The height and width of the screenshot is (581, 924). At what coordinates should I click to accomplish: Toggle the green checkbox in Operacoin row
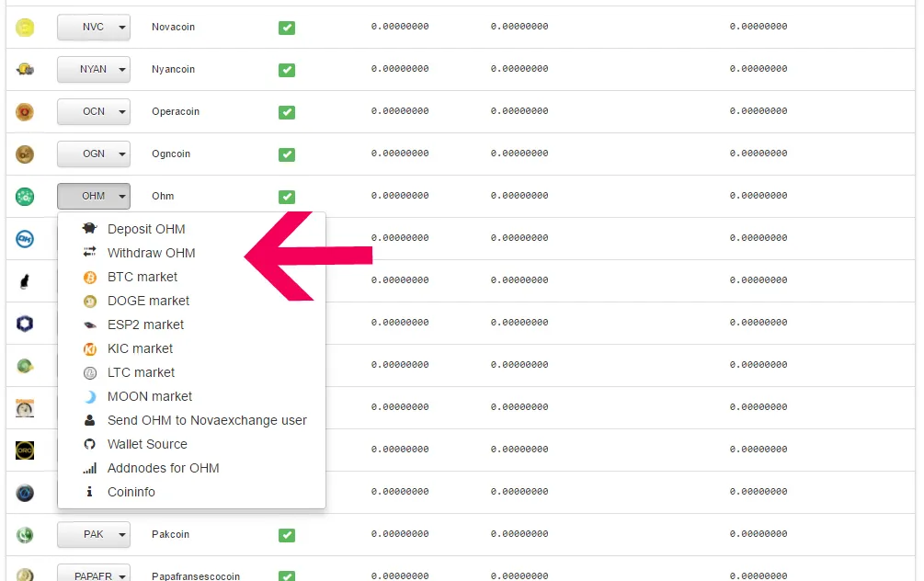[287, 112]
